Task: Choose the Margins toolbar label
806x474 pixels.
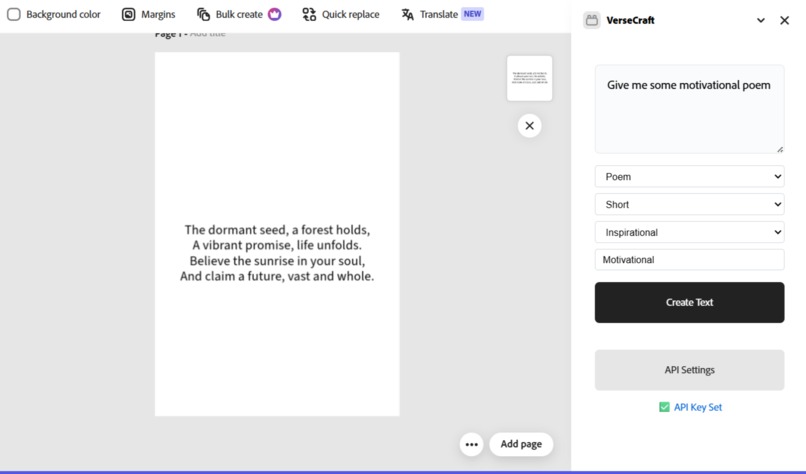Action: (x=158, y=14)
